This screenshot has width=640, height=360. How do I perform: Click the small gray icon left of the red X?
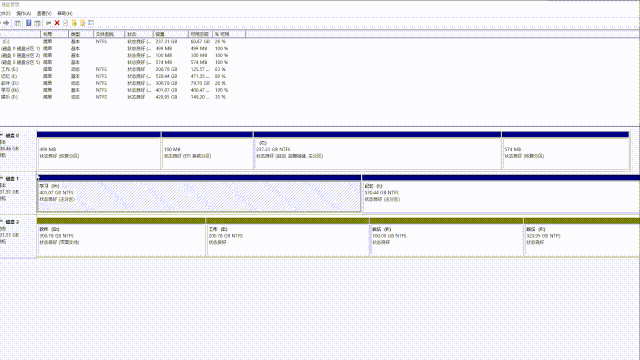point(49,23)
